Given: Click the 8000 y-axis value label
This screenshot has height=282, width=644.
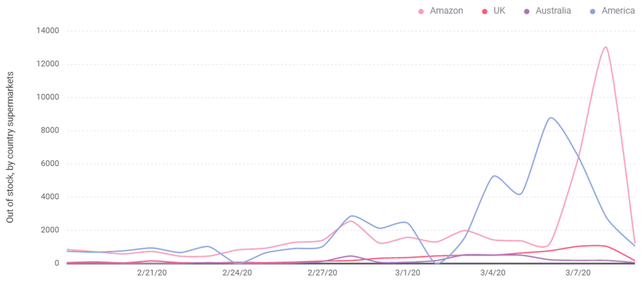Looking at the screenshot, I should tap(50, 130).
